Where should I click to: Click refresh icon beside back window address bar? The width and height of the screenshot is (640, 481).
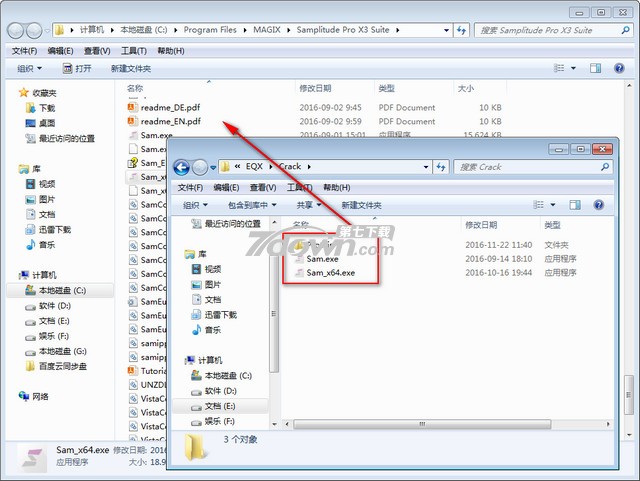click(461, 30)
